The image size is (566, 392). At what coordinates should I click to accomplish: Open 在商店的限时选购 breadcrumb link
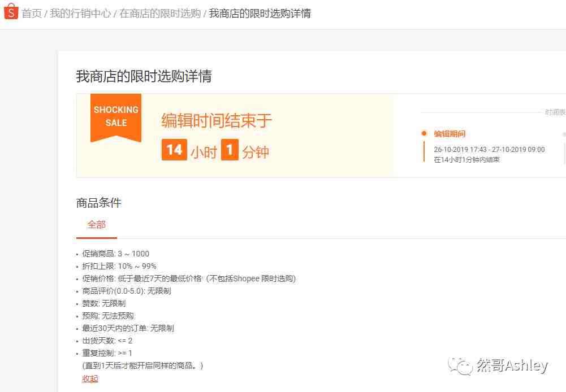(x=160, y=14)
